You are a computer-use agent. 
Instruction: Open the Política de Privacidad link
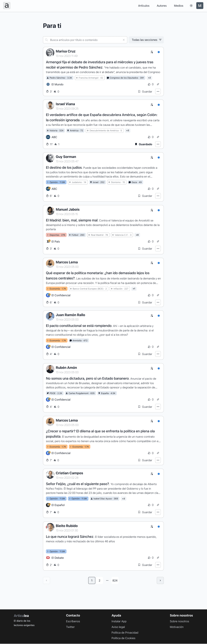tap(125, 633)
